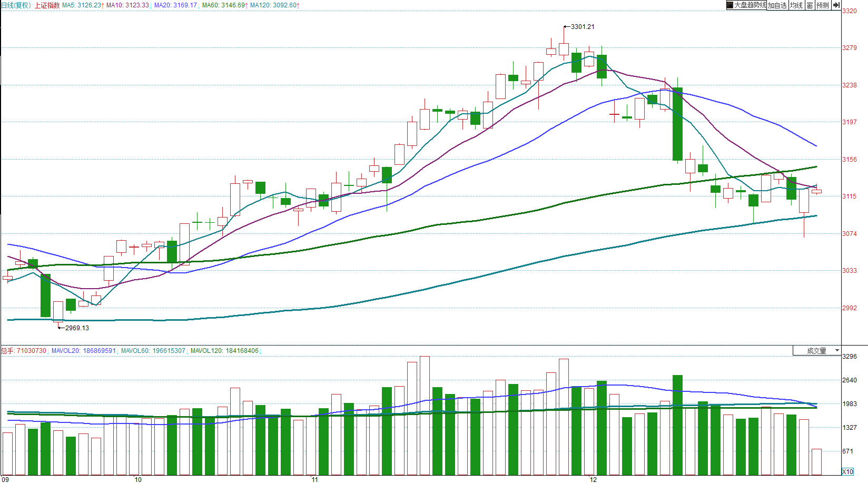Select the MA120 indicator label
868x483 pixels.
[x=274, y=5]
